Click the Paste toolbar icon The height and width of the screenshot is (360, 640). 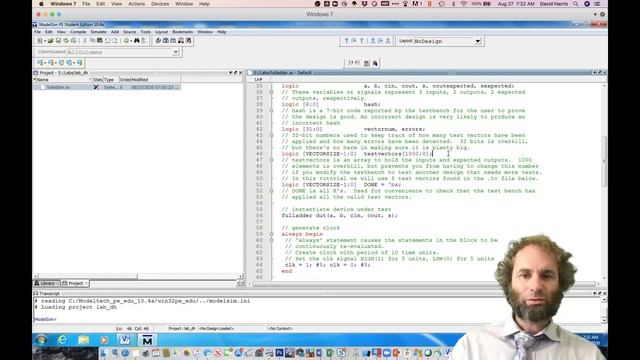[x=100, y=41]
